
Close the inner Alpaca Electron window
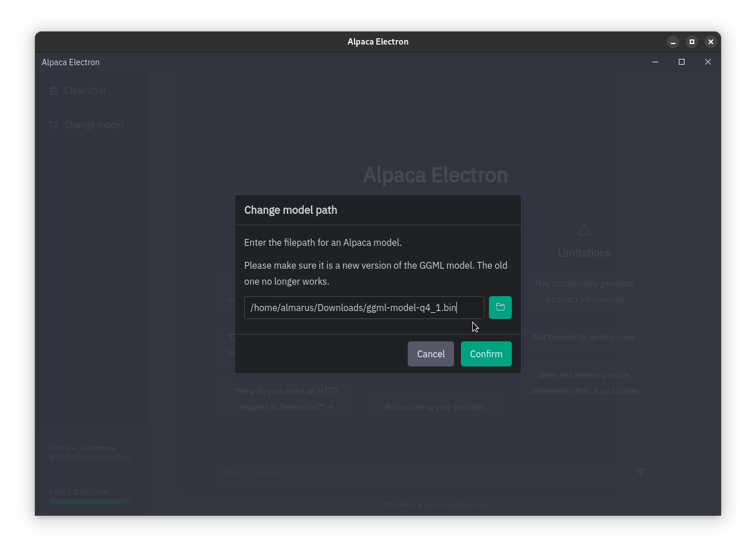pos(708,62)
